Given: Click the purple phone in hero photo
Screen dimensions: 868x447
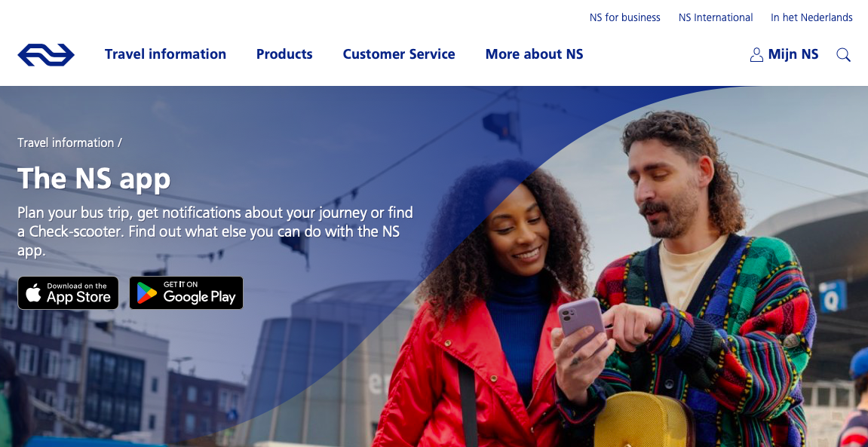Looking at the screenshot, I should [581, 324].
